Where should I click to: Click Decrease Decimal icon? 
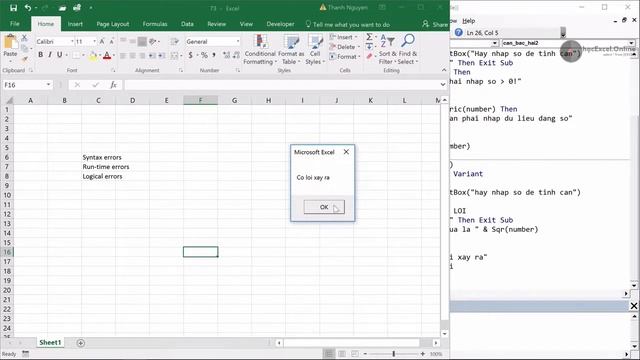tap(236, 55)
